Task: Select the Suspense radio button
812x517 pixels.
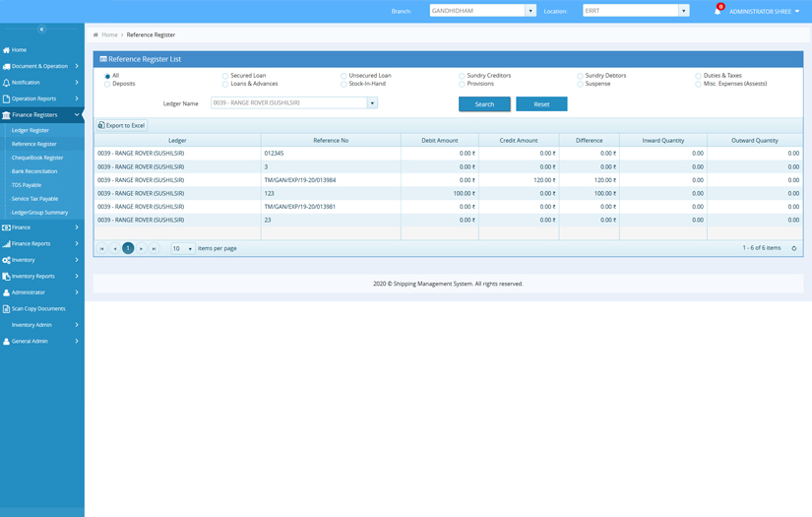Action: (x=580, y=84)
